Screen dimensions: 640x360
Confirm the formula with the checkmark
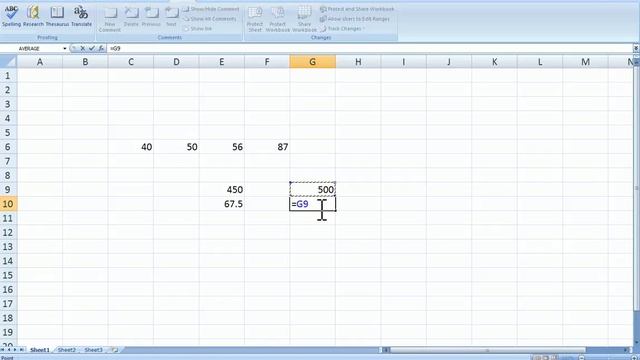pyautogui.click(x=92, y=49)
